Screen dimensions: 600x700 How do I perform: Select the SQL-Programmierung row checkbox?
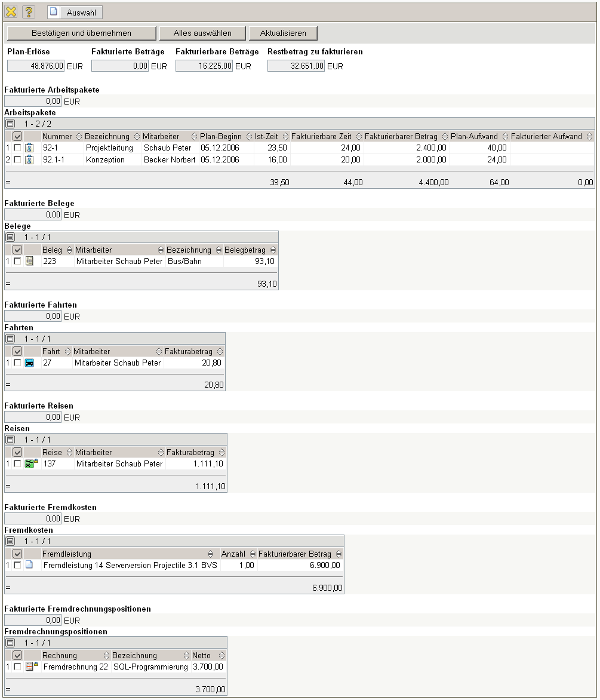click(x=17, y=667)
